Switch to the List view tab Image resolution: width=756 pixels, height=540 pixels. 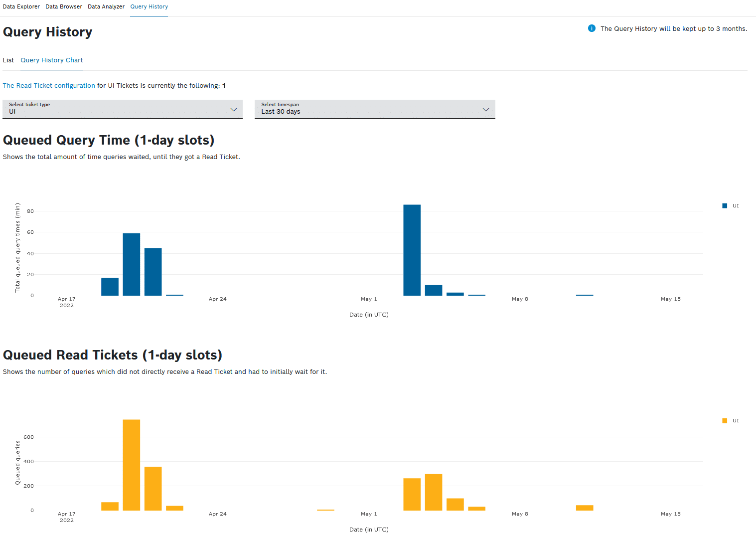[8, 60]
